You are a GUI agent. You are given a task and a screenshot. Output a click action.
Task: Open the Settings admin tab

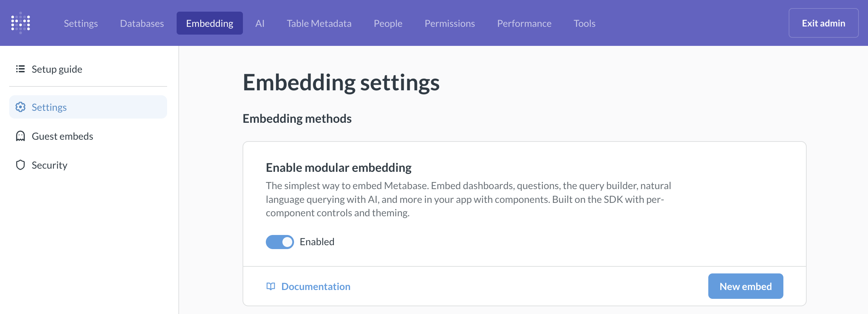(x=80, y=23)
